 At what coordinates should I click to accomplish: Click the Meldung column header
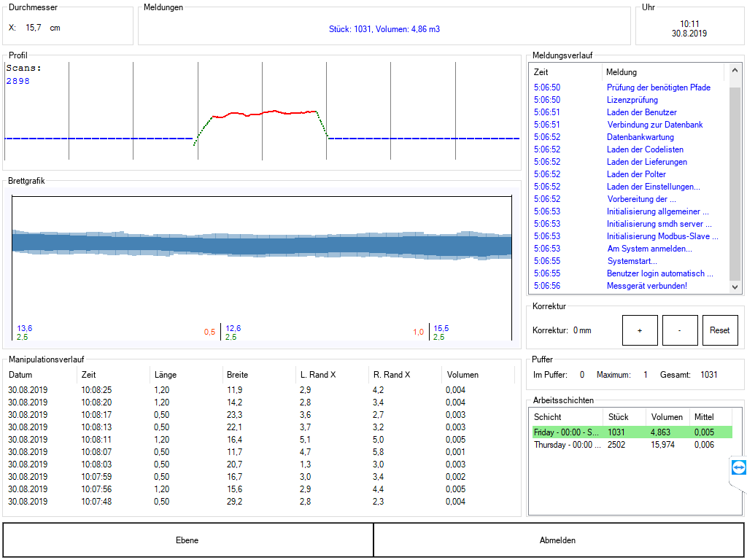click(662, 72)
